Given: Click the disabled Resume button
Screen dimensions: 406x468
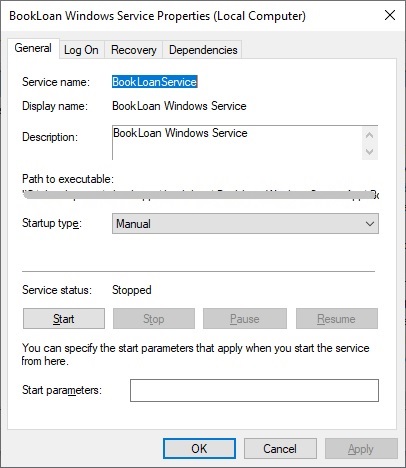Looking at the screenshot, I should coord(337,319).
